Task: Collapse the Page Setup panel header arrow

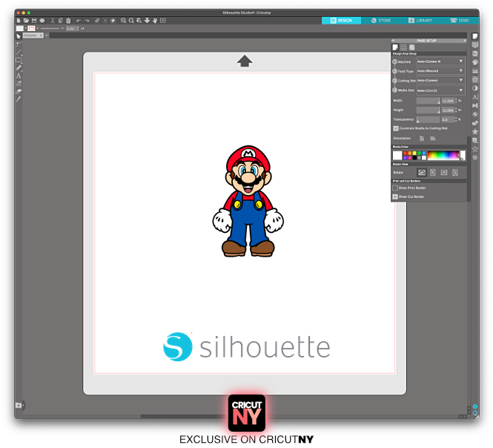Action: [x=393, y=41]
